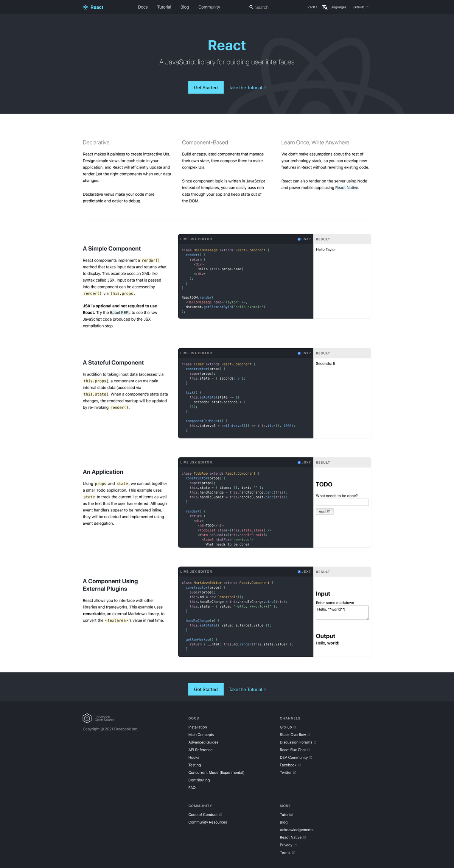Select Blog in the top navigation
This screenshot has height=868, width=454.
tap(184, 7)
